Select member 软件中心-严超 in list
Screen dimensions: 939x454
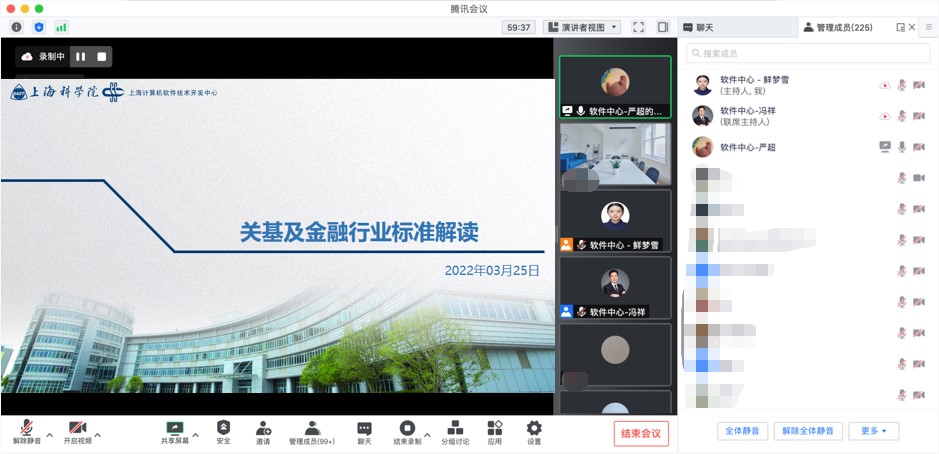[808, 147]
